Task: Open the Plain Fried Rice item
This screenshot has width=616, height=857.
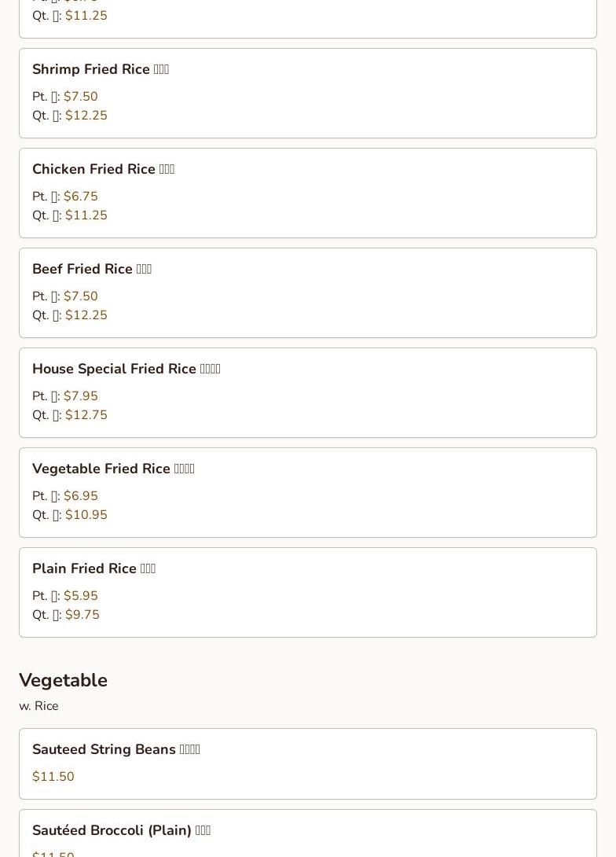Action: pos(307,593)
